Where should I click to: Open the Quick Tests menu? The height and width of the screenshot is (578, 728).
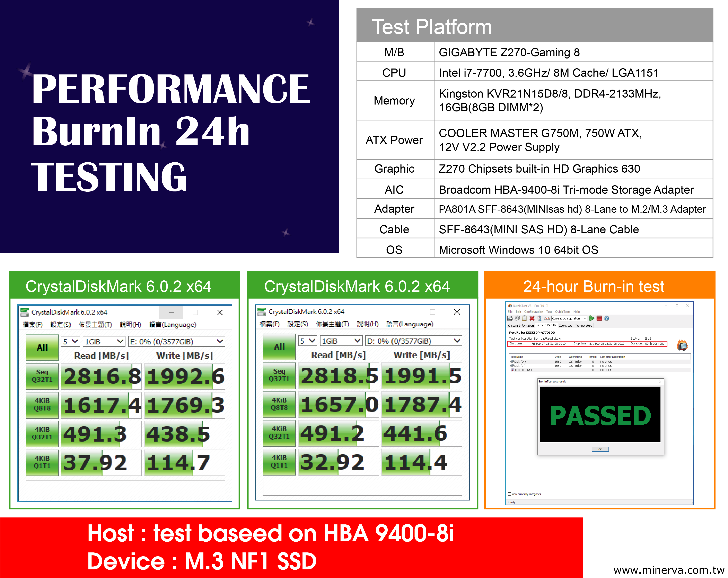(563, 311)
